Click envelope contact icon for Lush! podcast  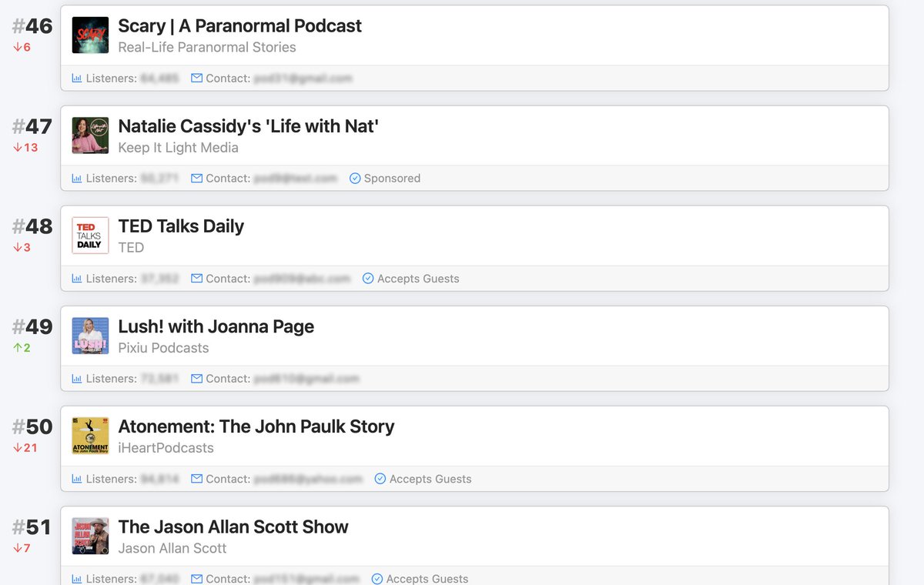click(196, 378)
